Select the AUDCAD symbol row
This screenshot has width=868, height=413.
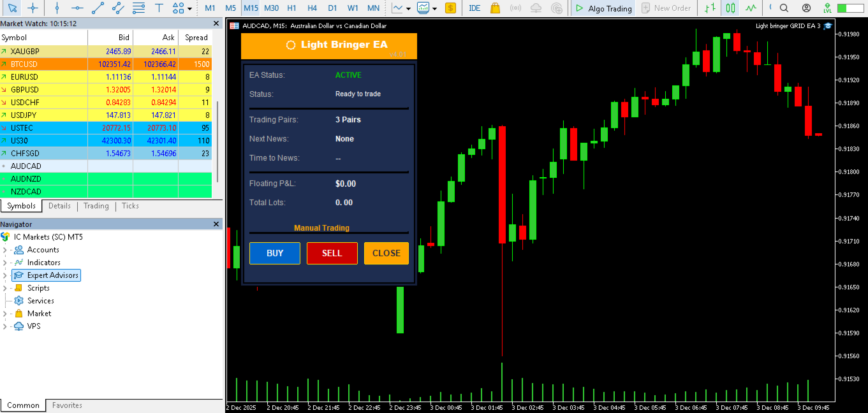coord(106,166)
